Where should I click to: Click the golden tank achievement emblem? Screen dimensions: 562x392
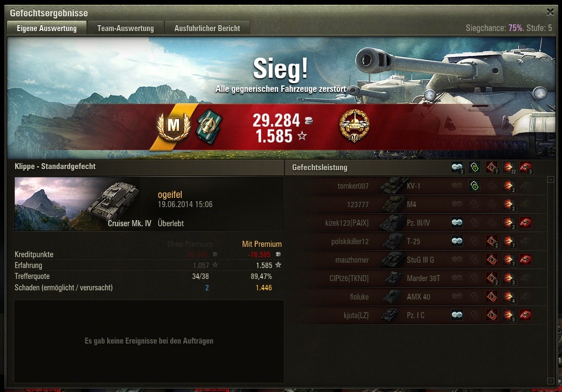tap(354, 126)
